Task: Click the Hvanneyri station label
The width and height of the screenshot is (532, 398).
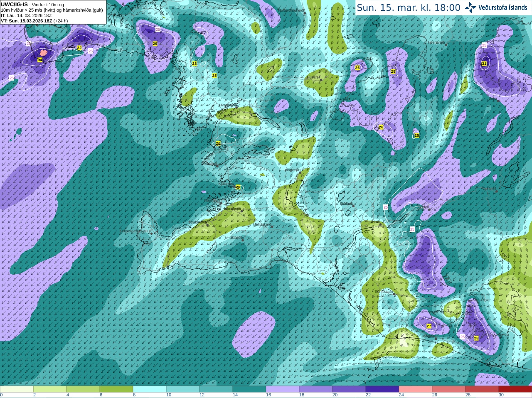Action: click(x=227, y=105)
